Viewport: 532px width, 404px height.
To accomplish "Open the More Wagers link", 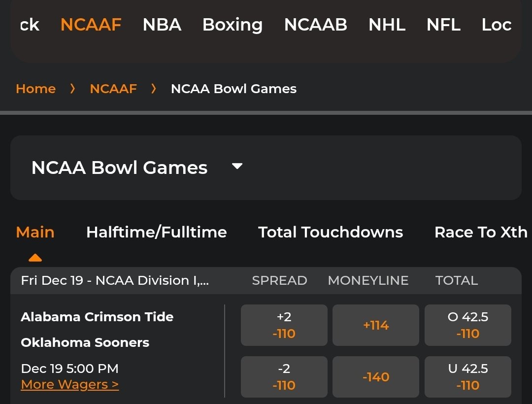I will click(69, 385).
